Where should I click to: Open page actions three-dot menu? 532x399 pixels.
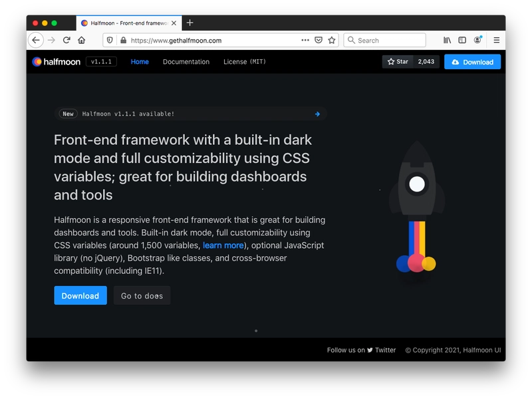point(305,40)
